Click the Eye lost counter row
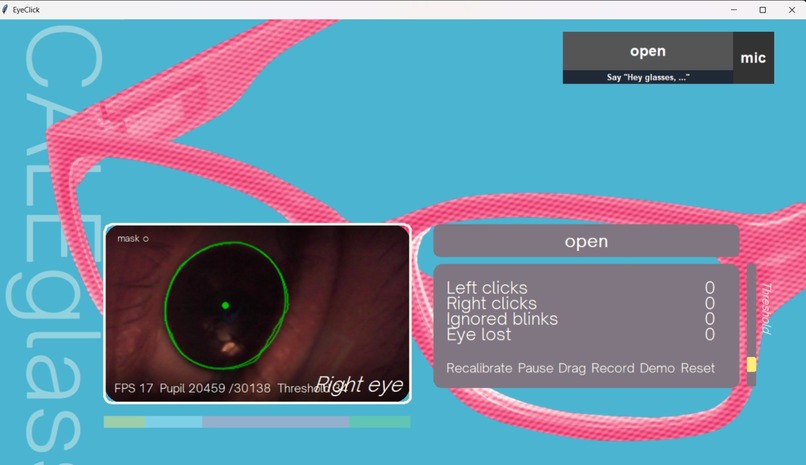 tap(580, 334)
